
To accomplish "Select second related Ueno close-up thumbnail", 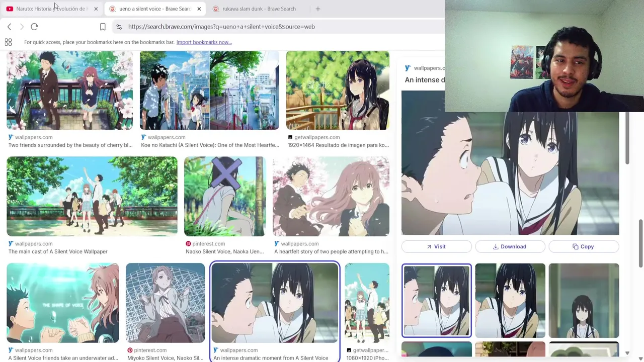I will 510,301.
